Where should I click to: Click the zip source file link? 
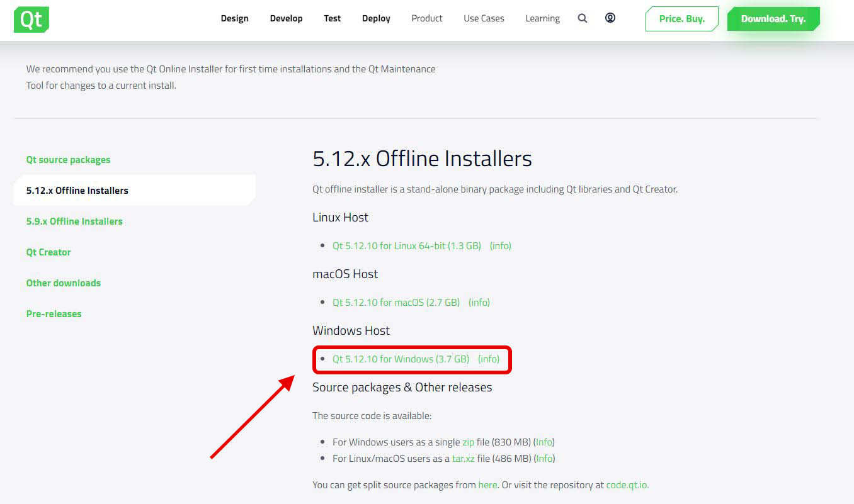click(468, 442)
